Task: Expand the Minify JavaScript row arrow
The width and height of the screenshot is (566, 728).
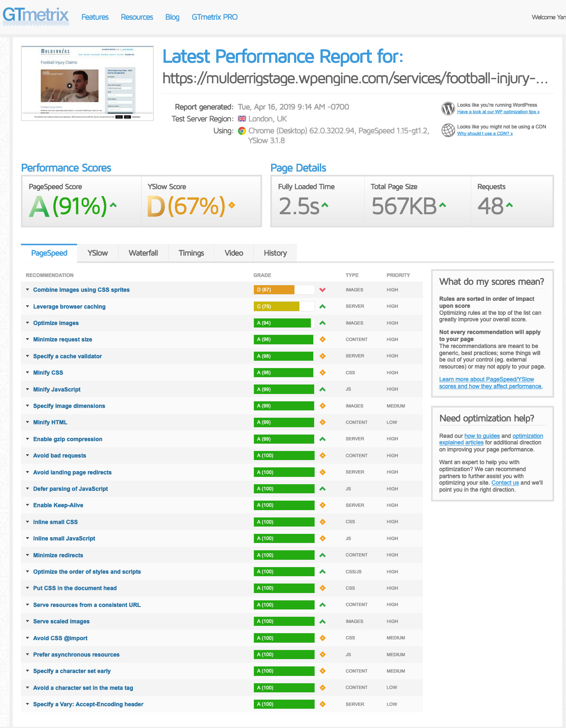Action: [x=27, y=389]
